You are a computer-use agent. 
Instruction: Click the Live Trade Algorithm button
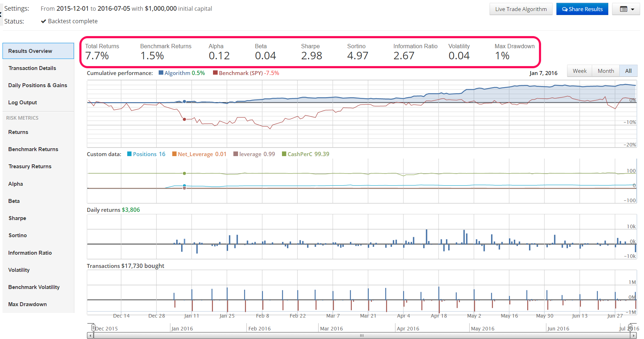click(521, 9)
